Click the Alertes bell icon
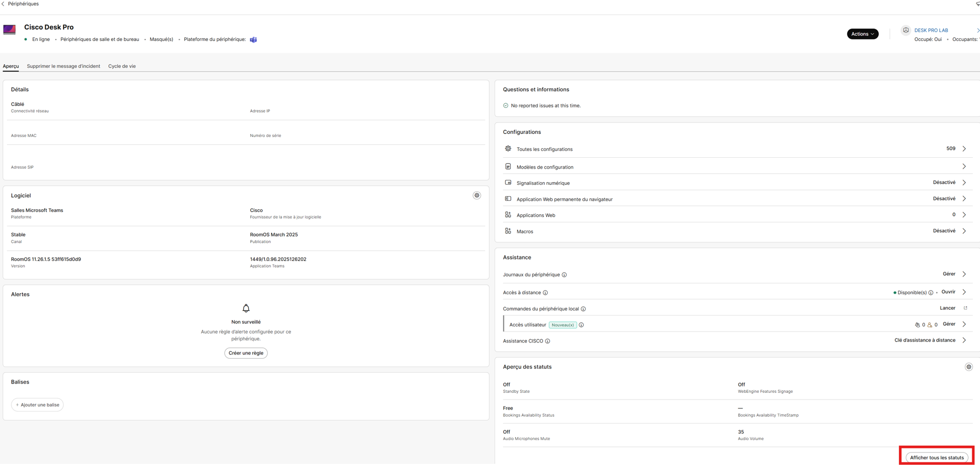 coord(246,308)
